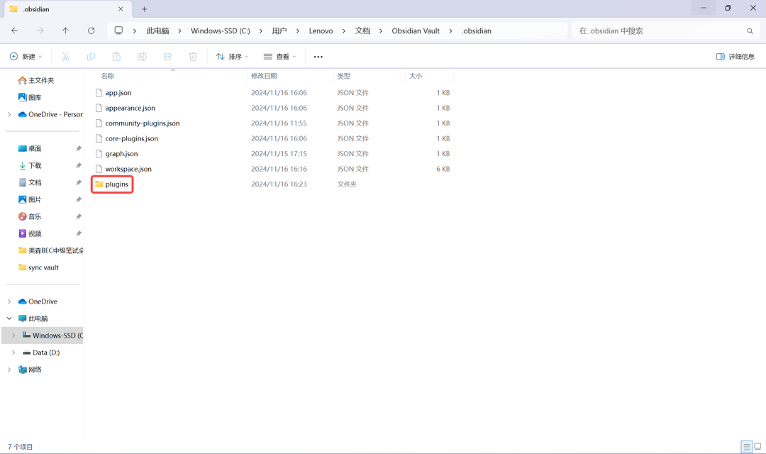Screen dimensions: 766x454
Task: Jump to Lenovo in the breadcrumb
Action: tap(321, 31)
